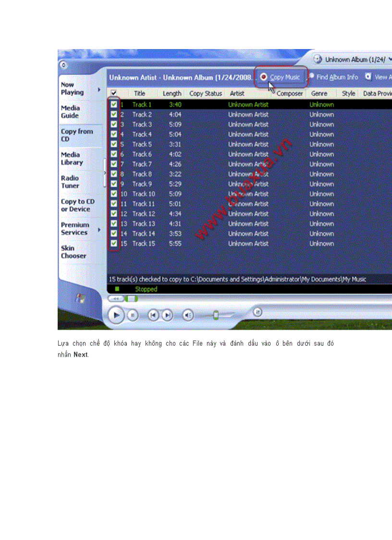
Task: Open the Radio Tuner section
Action: coord(71,182)
